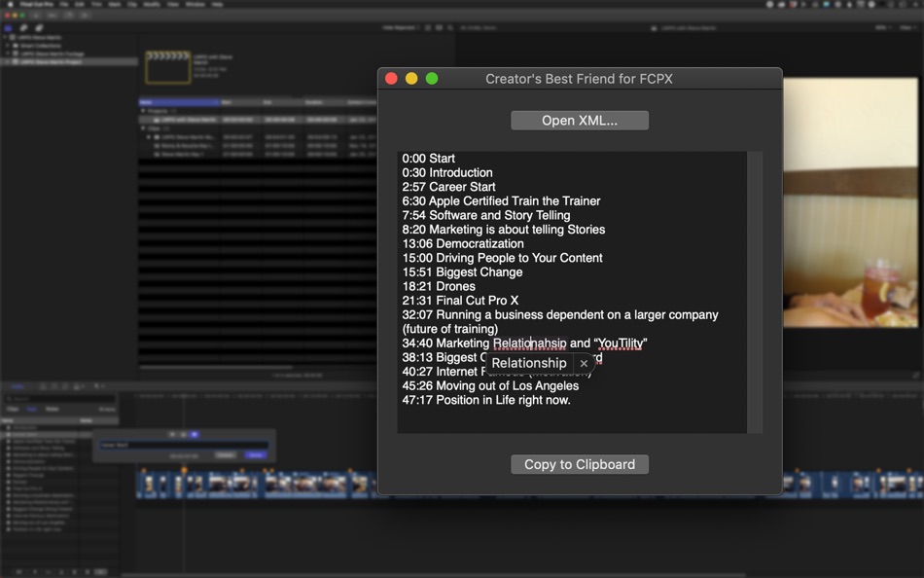Viewport: 924px width, 578px height.
Task: Click the 45:26 Moving out of Los Angeles line
Action: point(490,385)
